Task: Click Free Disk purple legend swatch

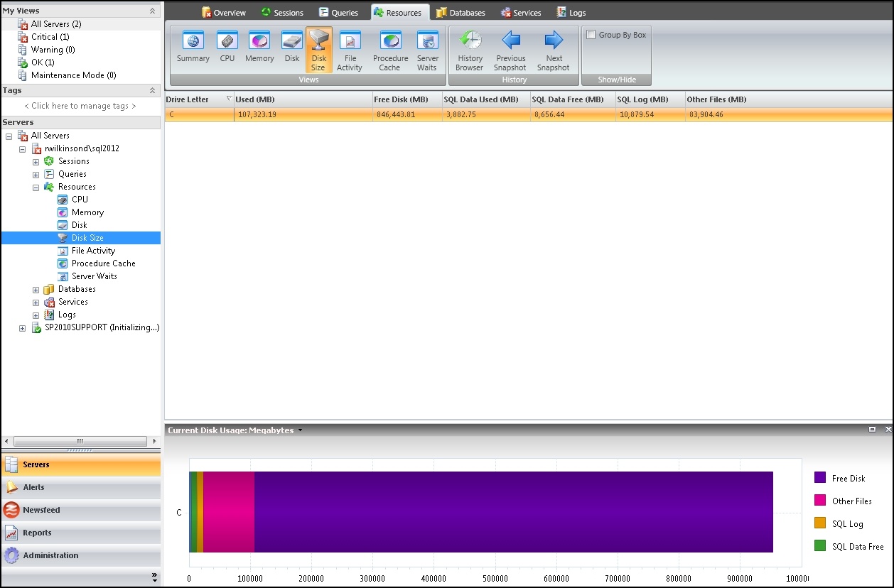Action: pyautogui.click(x=820, y=478)
